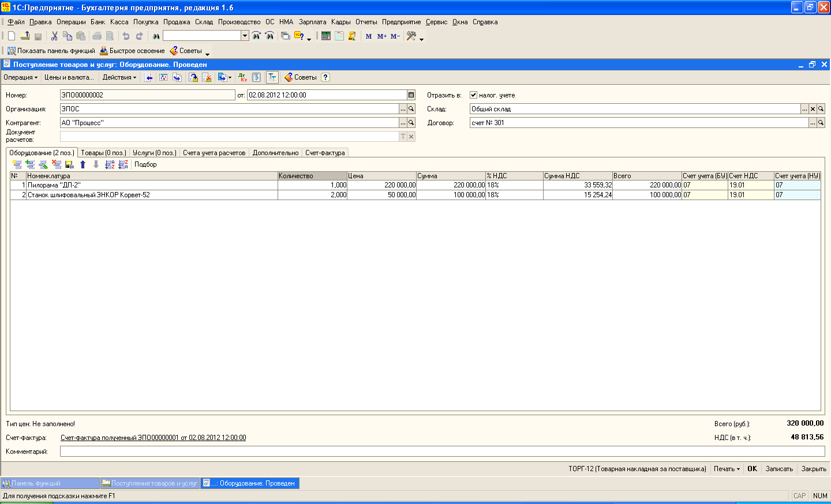Switch to the Дополнительно tab
Image resolution: width=831 pixels, height=504 pixels.
(275, 153)
